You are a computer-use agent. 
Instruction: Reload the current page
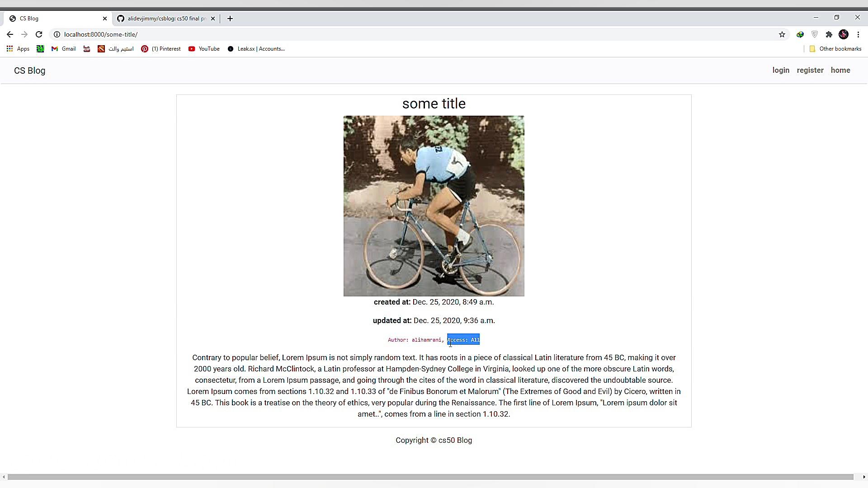coord(39,34)
